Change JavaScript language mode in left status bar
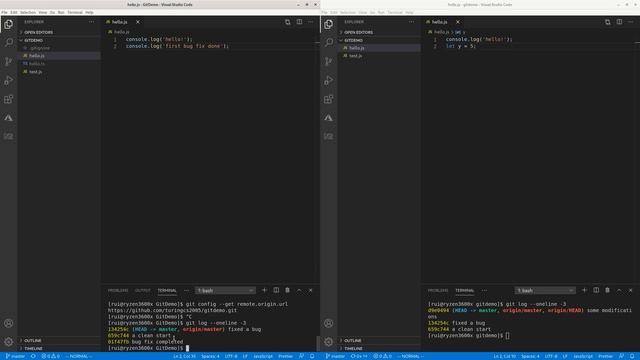Screen dimensions: 640x360 (x=263, y=356)
